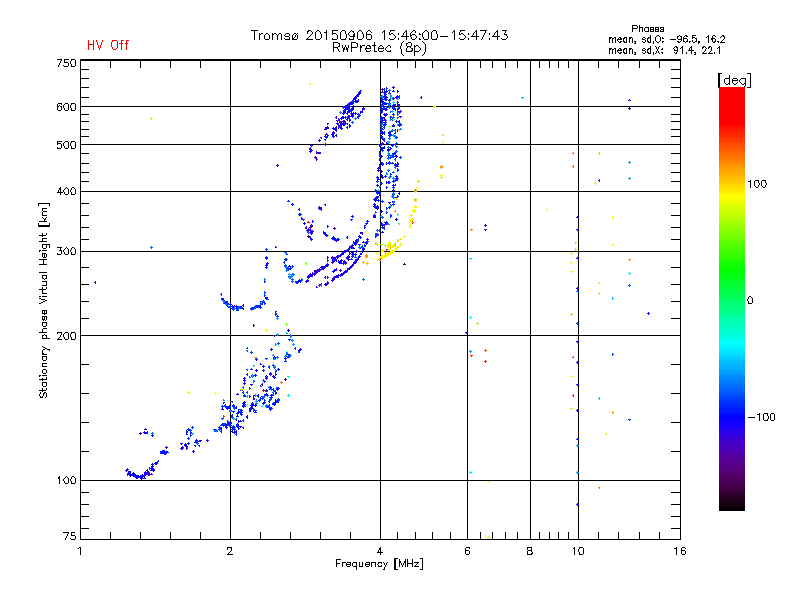Select the title 'Tromsø 20150906 15:46:00-15:47:43'
The height and width of the screenshot is (600, 800).
point(379,35)
